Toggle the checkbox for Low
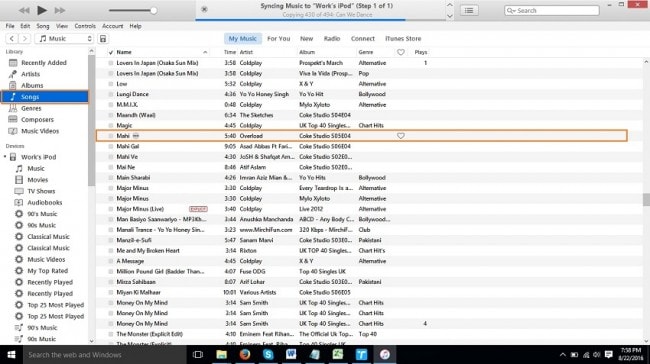This screenshot has height=364, width=650. coord(111,84)
